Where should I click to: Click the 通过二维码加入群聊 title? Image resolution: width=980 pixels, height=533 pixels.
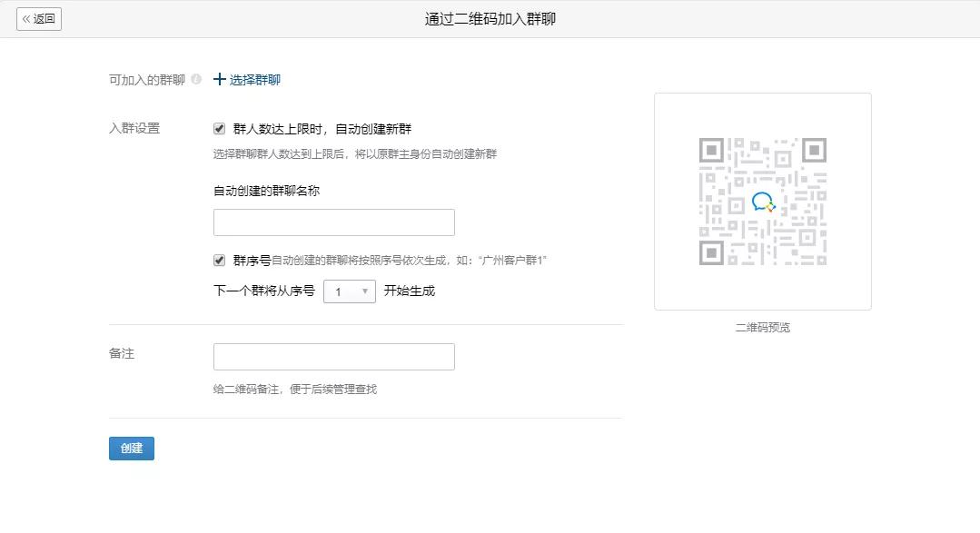490,18
